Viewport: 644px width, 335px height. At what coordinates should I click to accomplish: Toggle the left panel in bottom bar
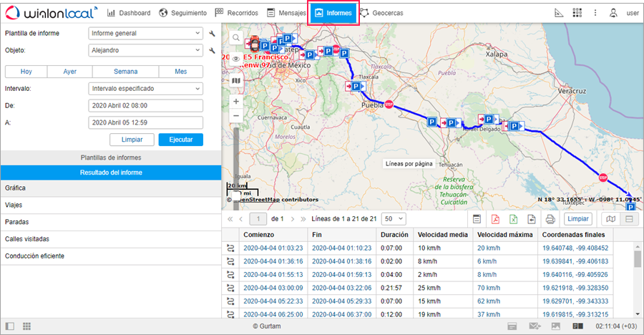pyautogui.click(x=9, y=326)
